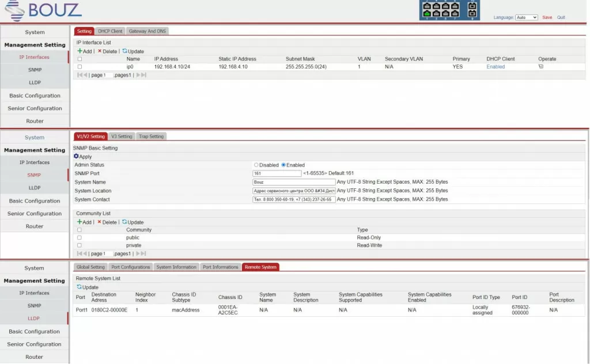
Task: Tick the checkbox for the private community
Action: (79, 245)
